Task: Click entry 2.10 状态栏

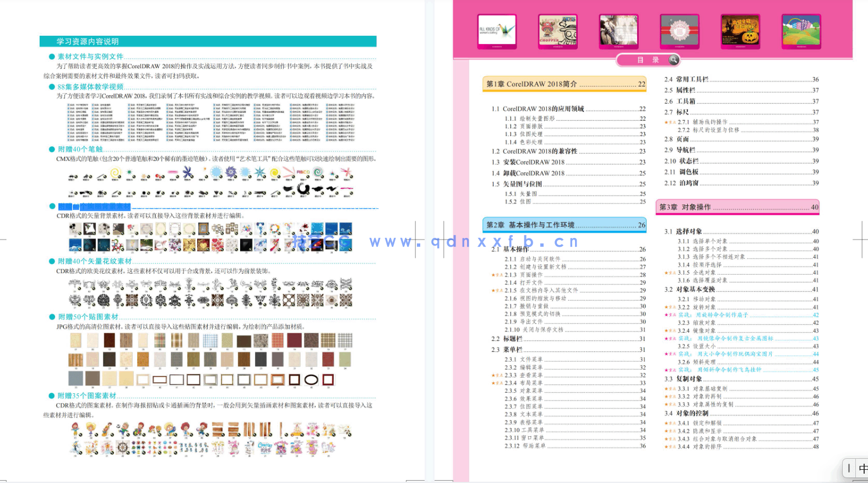Action: click(x=741, y=161)
